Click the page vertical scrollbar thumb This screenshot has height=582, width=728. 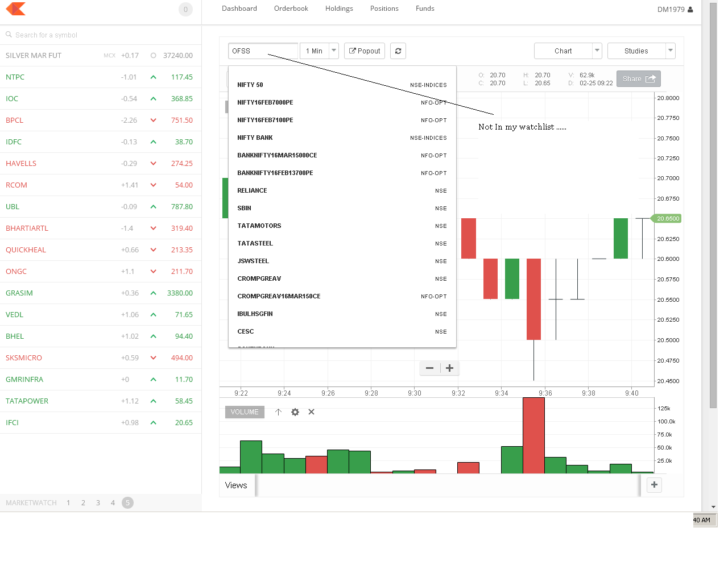713,205
